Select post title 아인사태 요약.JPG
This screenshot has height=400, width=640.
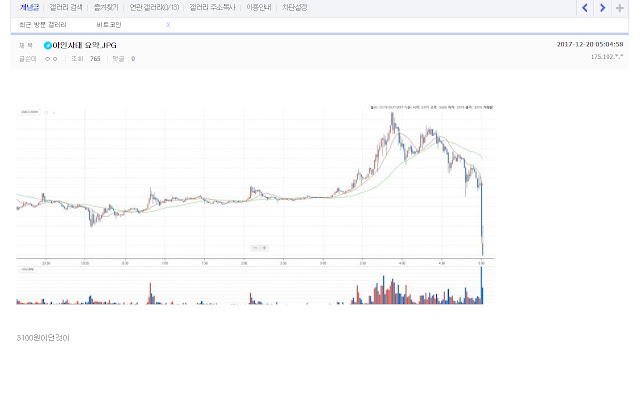84,45
